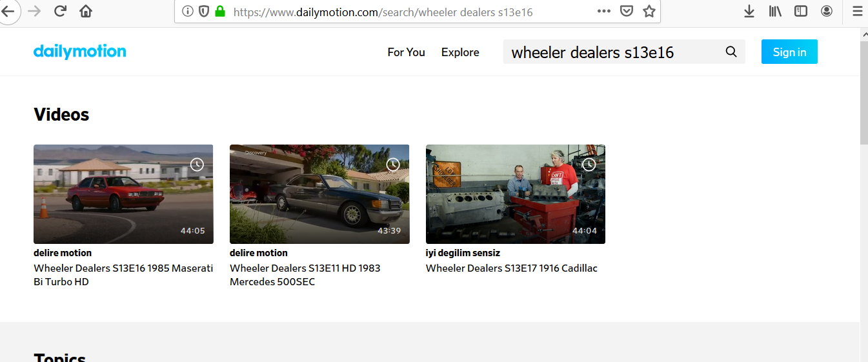Image resolution: width=868 pixels, height=362 pixels.
Task: Open iyi degilim sensiz channel link
Action: pos(463,253)
